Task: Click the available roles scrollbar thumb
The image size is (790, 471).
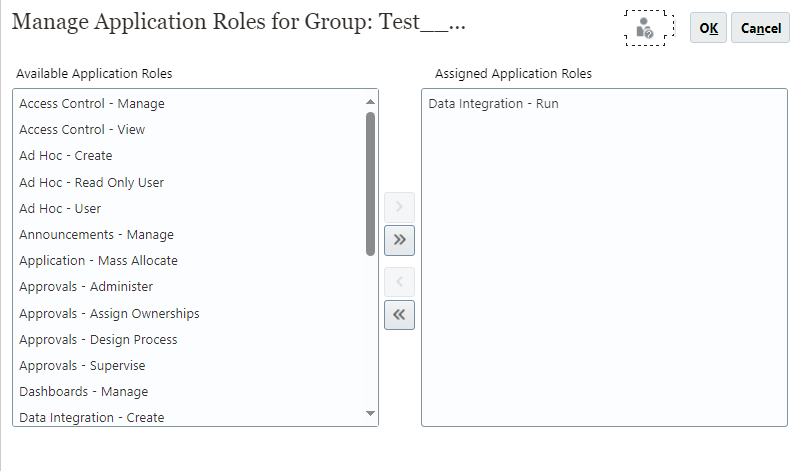Action: click(x=370, y=184)
